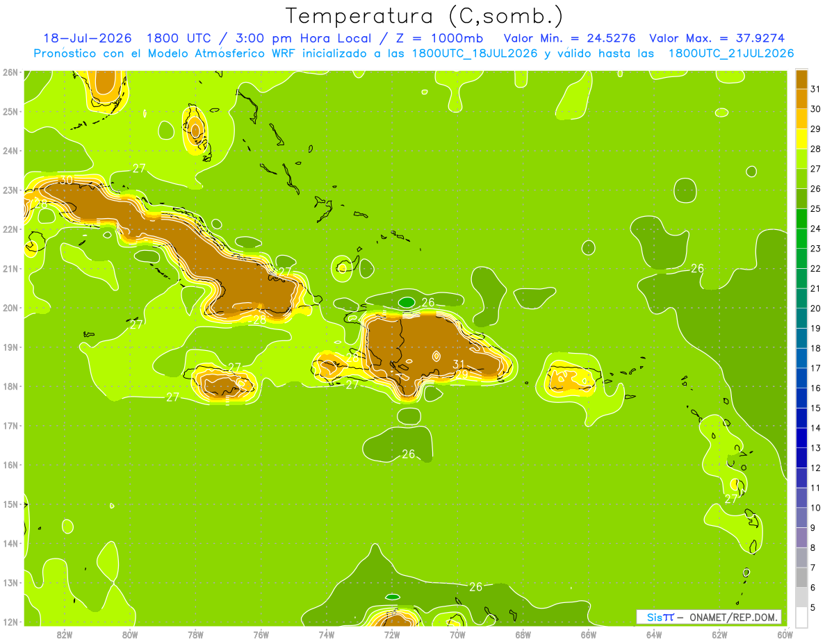The height and width of the screenshot is (644, 834).
Task: Choose the lime legend swatch between 27 and 28
Action: [801, 158]
